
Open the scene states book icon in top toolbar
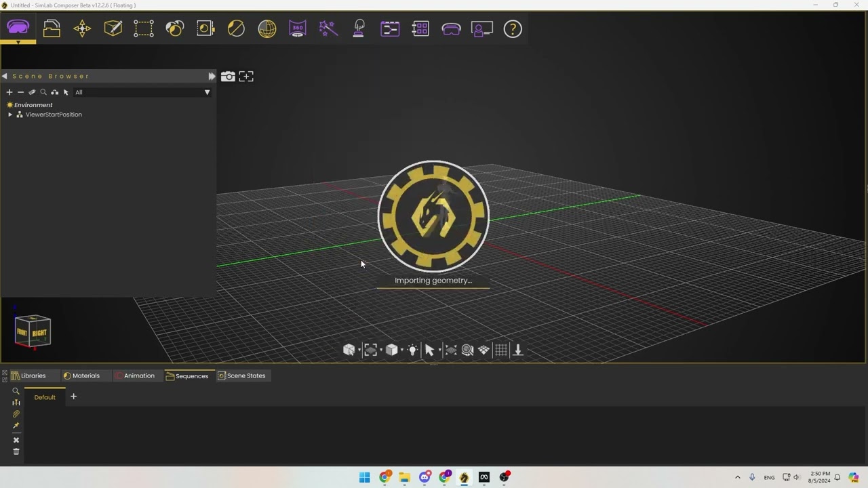click(x=205, y=28)
